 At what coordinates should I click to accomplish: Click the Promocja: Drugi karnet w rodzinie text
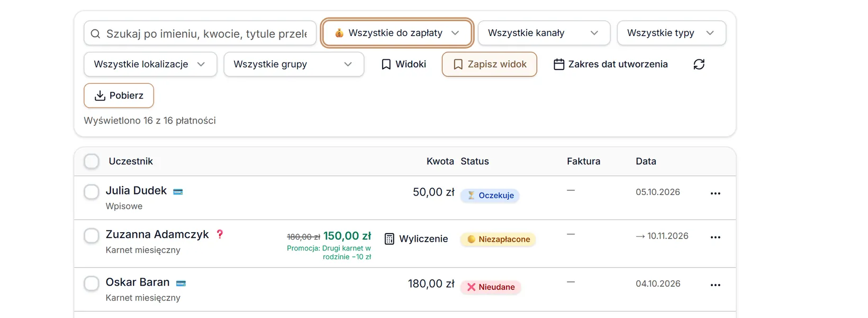tap(329, 252)
